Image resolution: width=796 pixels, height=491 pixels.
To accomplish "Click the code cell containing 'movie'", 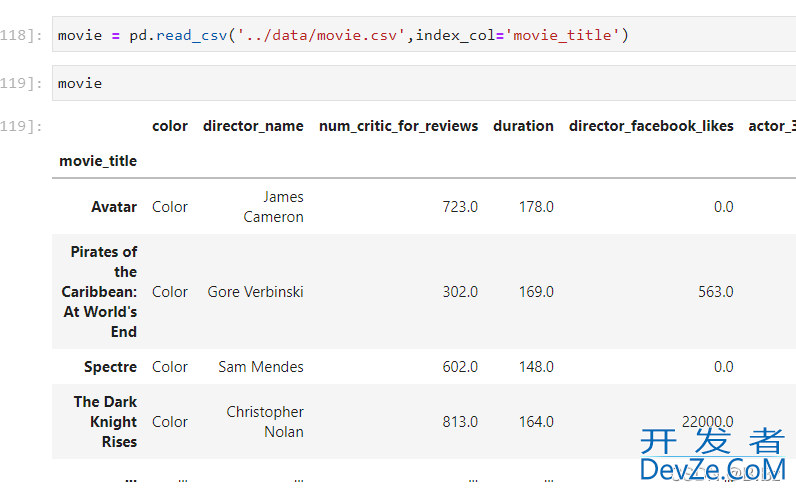I will (424, 83).
